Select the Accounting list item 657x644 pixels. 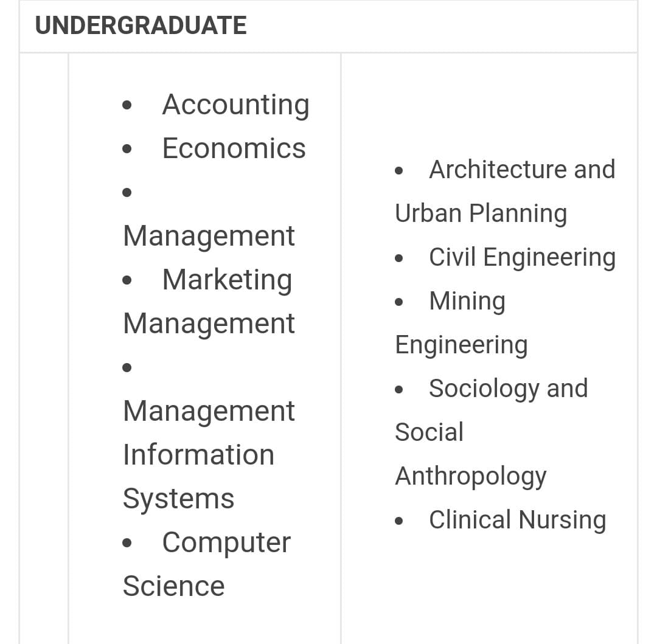(x=236, y=105)
